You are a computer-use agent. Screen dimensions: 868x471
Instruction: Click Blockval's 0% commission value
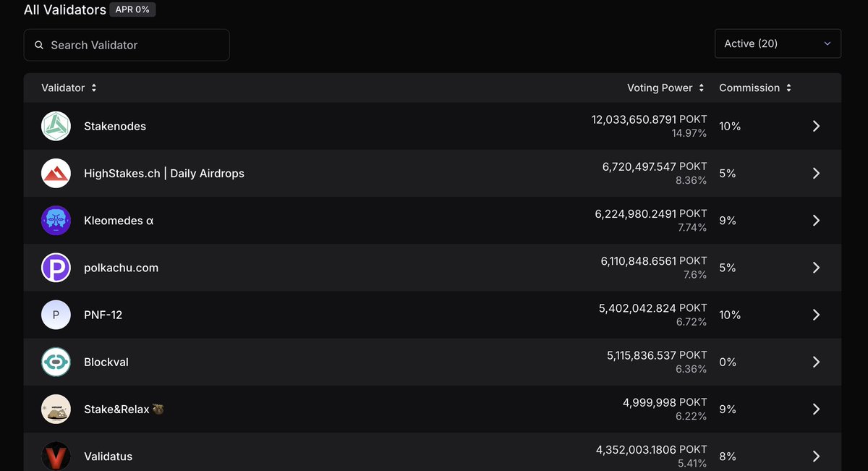(728, 362)
